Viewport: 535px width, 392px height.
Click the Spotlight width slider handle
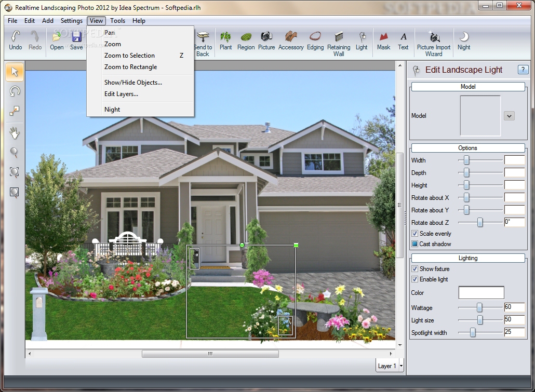tap(473, 332)
